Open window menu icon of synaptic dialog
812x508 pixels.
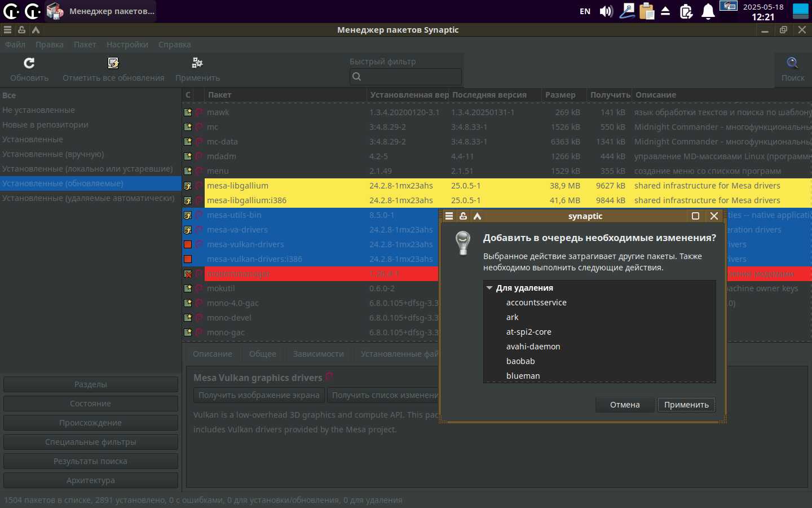[449, 216]
